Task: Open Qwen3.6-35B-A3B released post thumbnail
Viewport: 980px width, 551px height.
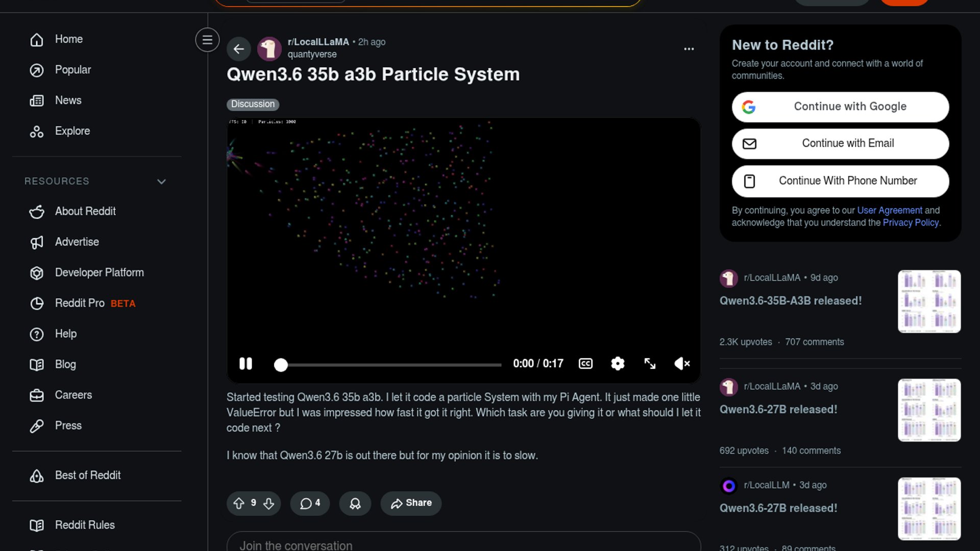Action: point(929,302)
